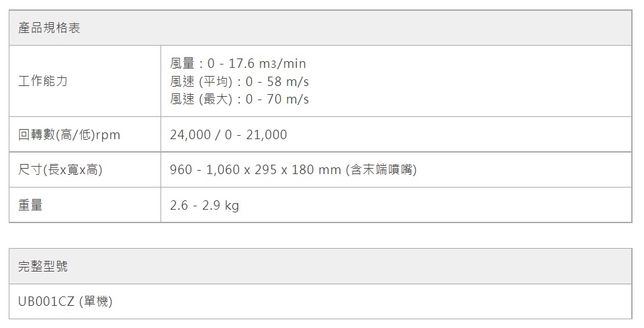Click the 295 width value
The width and height of the screenshot is (644, 328).
pos(266,170)
